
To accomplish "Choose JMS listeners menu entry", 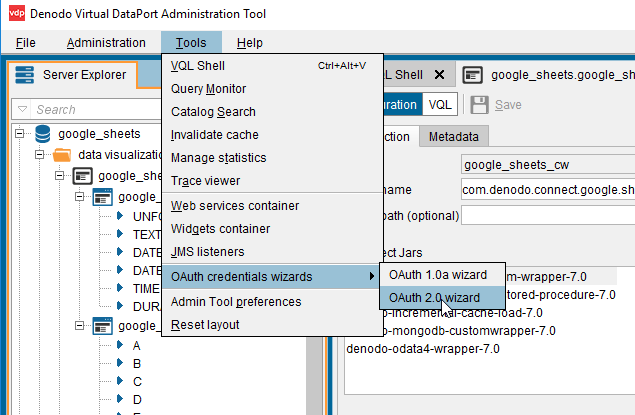I will pyautogui.click(x=272, y=252).
